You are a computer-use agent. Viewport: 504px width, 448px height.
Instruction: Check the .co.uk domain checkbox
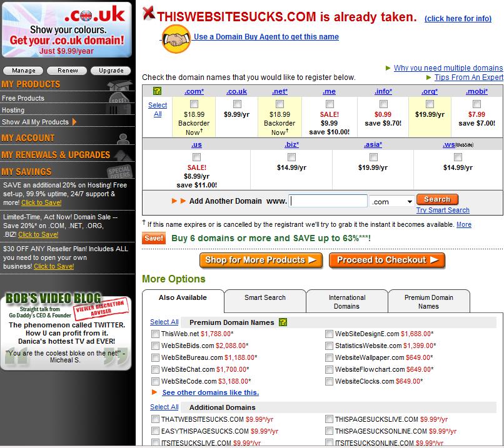tap(237, 104)
